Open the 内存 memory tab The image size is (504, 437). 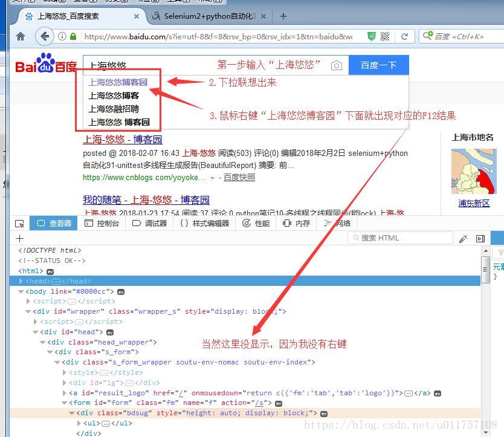(296, 223)
